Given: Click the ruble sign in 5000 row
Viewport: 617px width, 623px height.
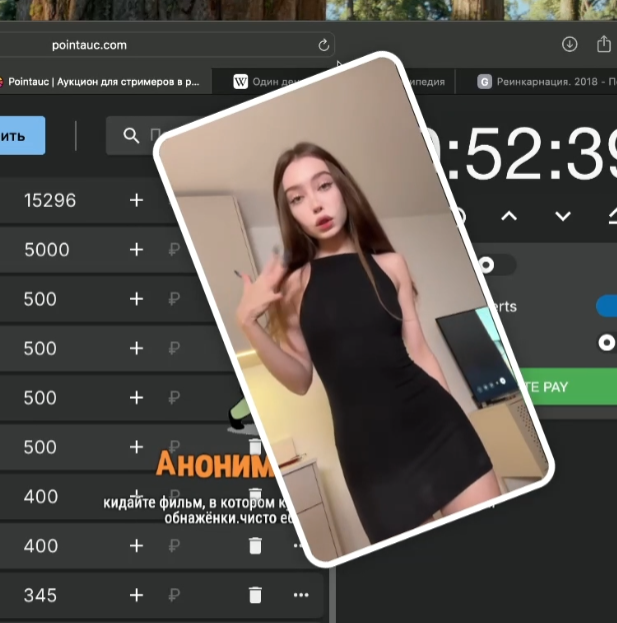Looking at the screenshot, I should 174,250.
